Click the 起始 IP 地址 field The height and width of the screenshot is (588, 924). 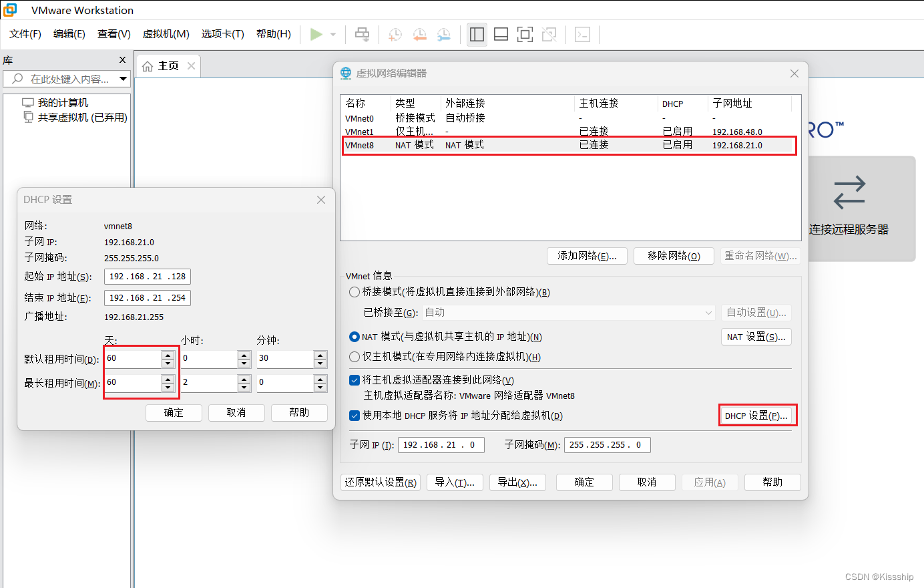click(148, 277)
